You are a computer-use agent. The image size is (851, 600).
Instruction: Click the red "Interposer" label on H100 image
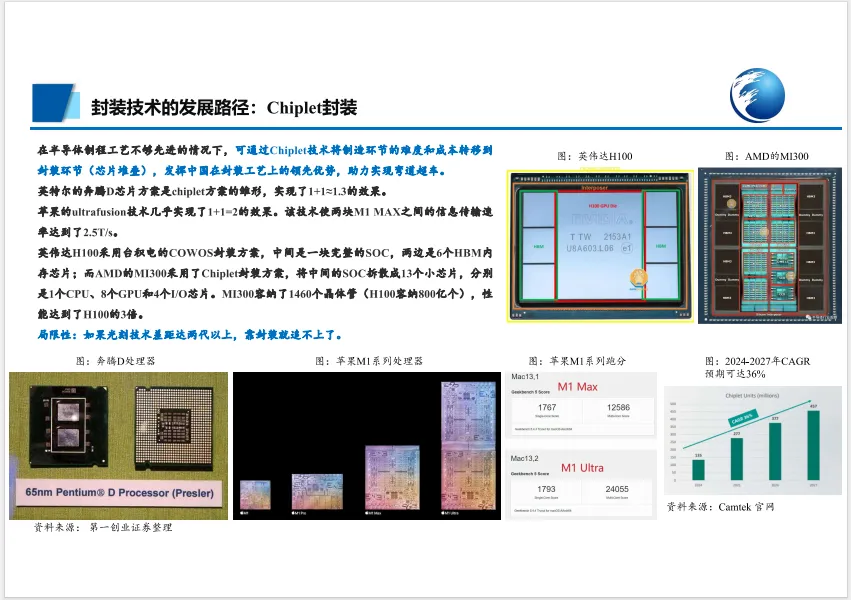594,188
